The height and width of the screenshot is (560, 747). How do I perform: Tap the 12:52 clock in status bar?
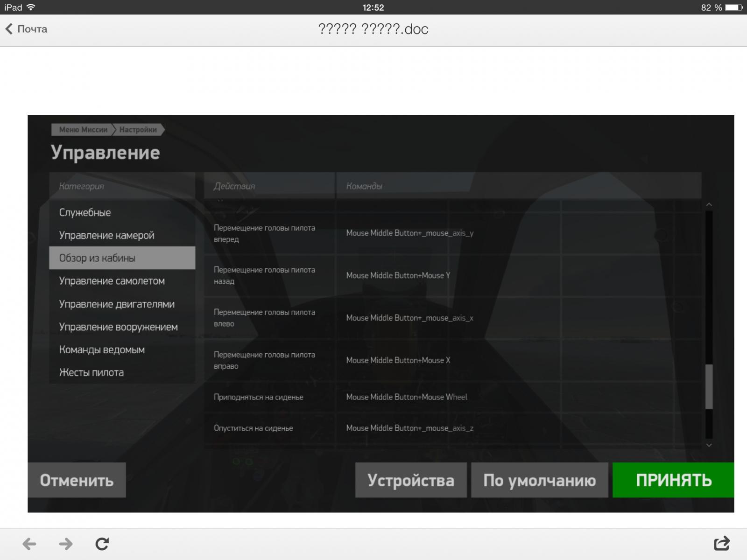373,7
